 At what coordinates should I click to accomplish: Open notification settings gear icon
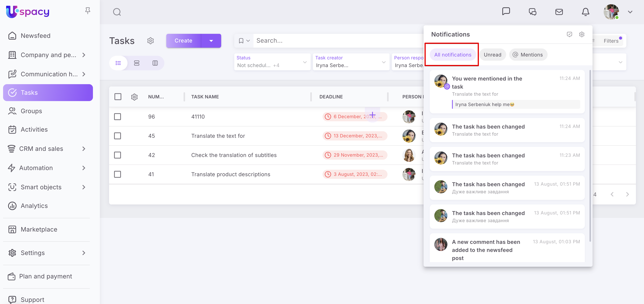(x=582, y=34)
